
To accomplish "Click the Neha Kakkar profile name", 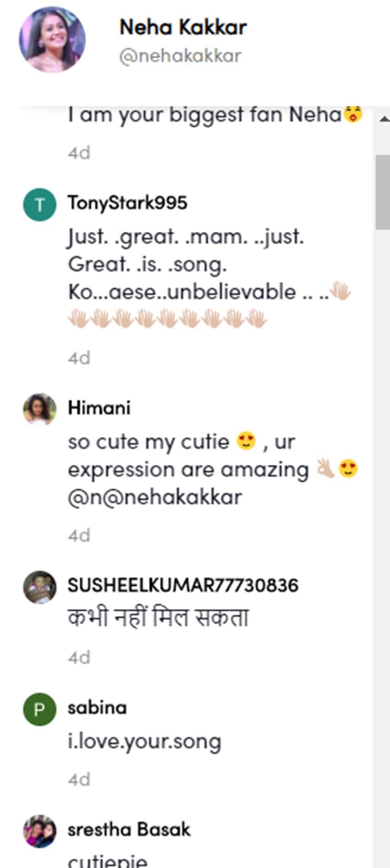I will 183,27.
